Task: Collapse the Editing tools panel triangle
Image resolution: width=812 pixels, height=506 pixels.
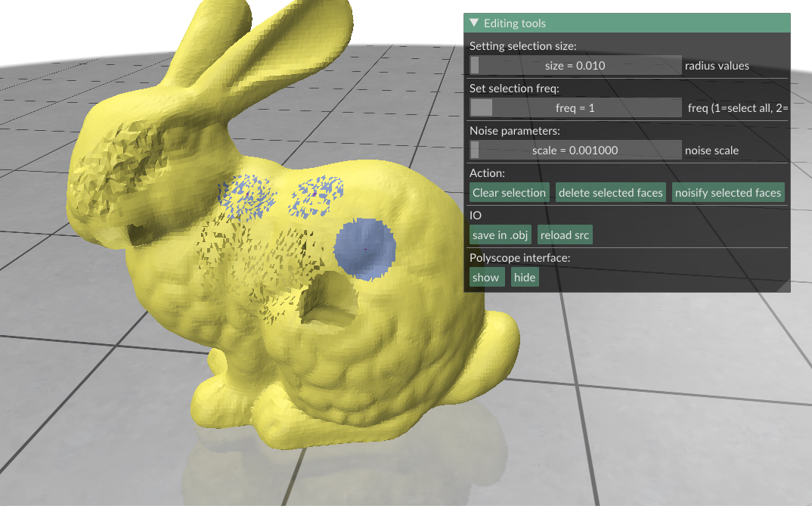Action: coord(474,23)
